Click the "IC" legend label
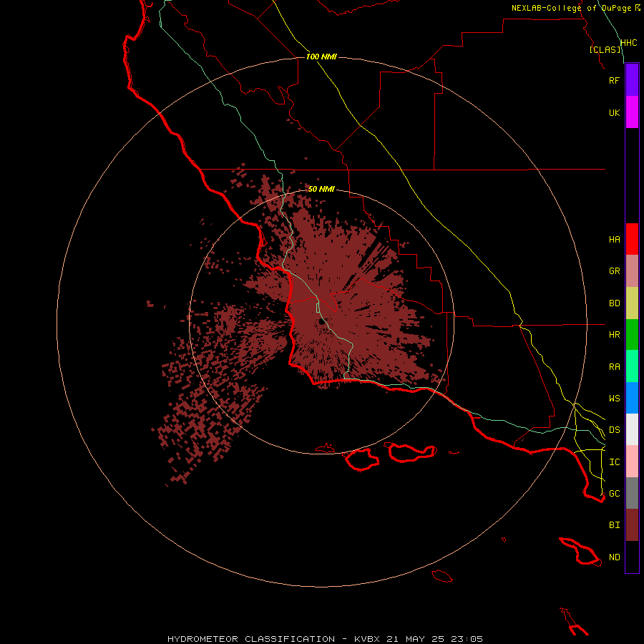Screen dimensions: 644x644 tap(614, 462)
